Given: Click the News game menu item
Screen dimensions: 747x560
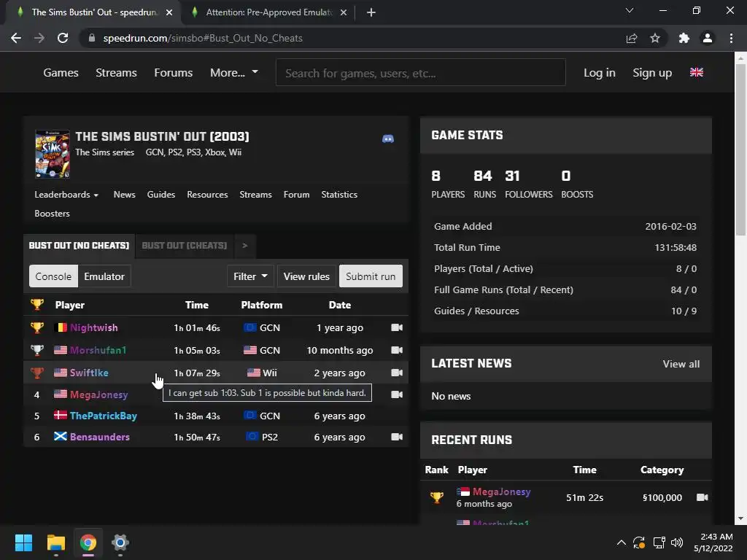Looking at the screenshot, I should 124,194.
